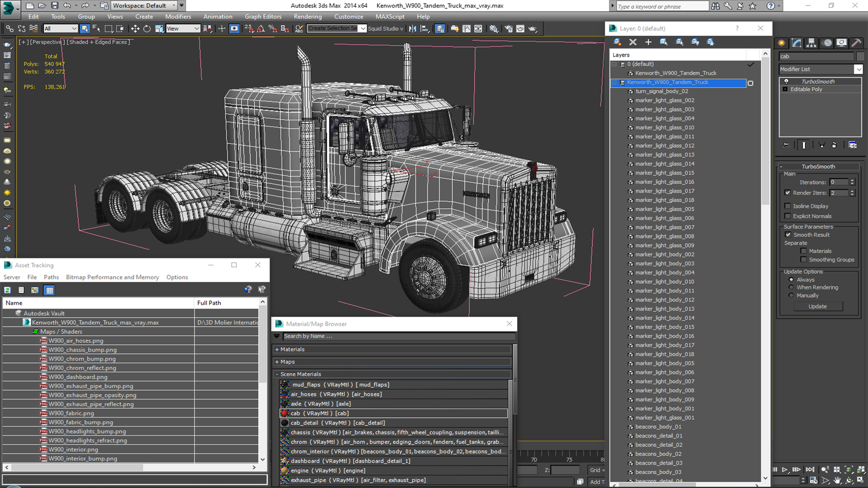Open Bitmap Performance and Memory menu
This screenshot has width=868, height=488.
(x=113, y=277)
